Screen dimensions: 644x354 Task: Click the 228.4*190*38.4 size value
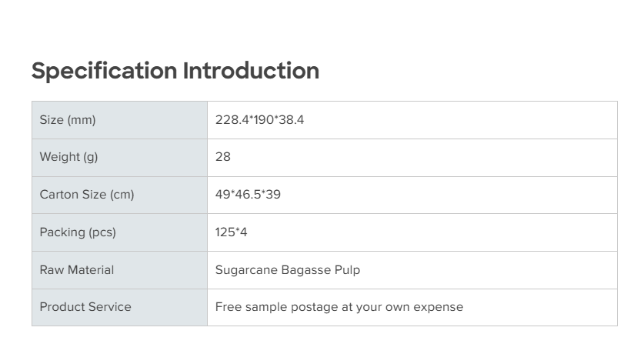click(259, 120)
